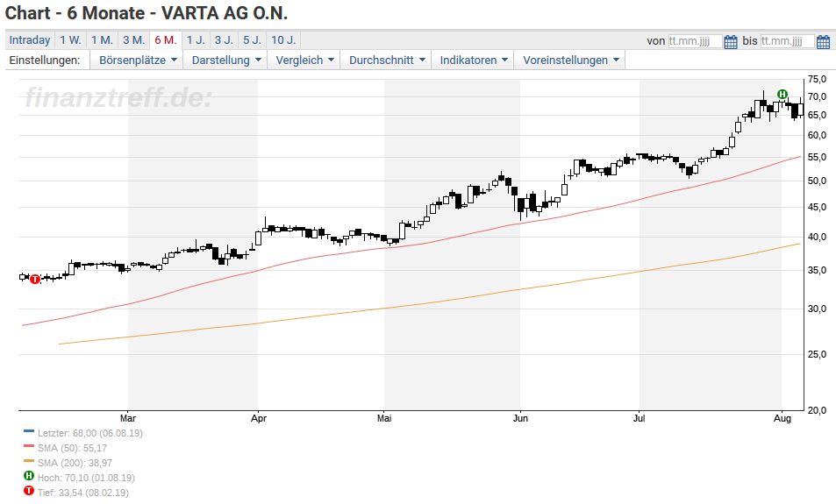Focus the 'von' start date field
The image size is (836, 504).
tap(696, 41)
